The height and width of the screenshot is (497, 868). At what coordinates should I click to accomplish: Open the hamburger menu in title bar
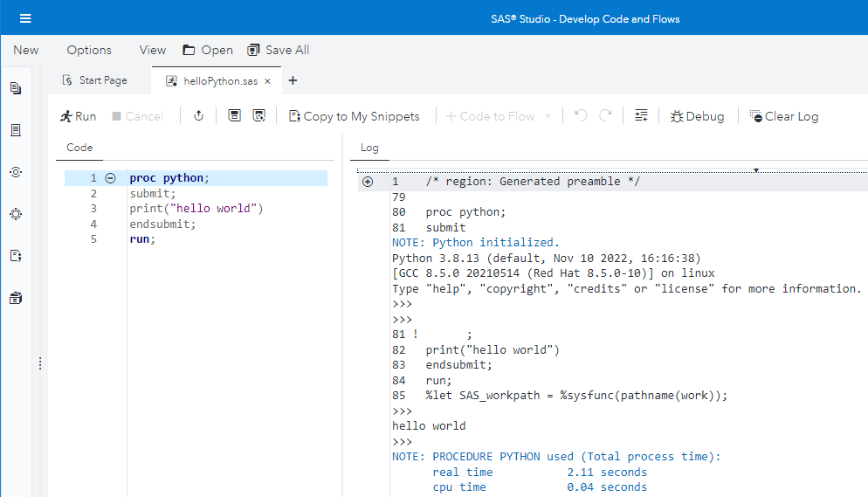click(x=24, y=18)
